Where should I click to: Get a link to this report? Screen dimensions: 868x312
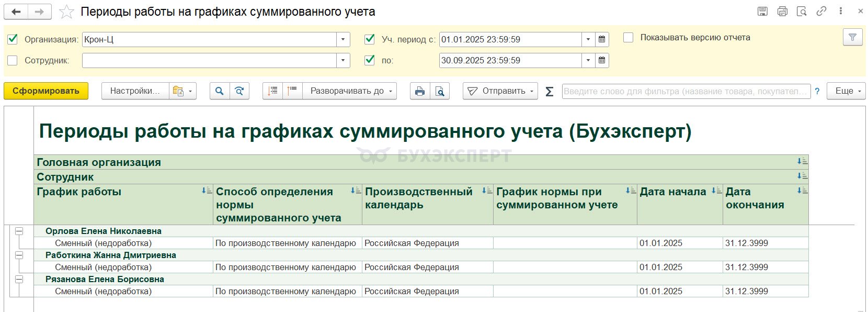point(821,11)
